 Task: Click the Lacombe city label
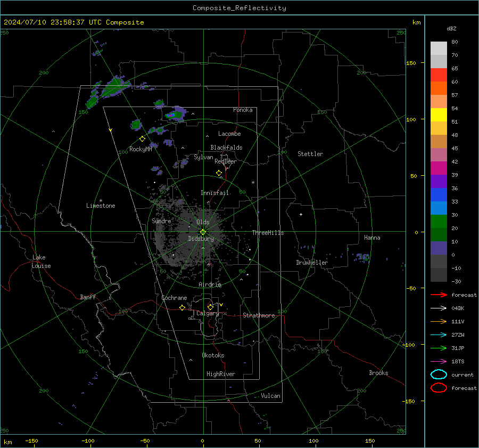[x=229, y=134]
